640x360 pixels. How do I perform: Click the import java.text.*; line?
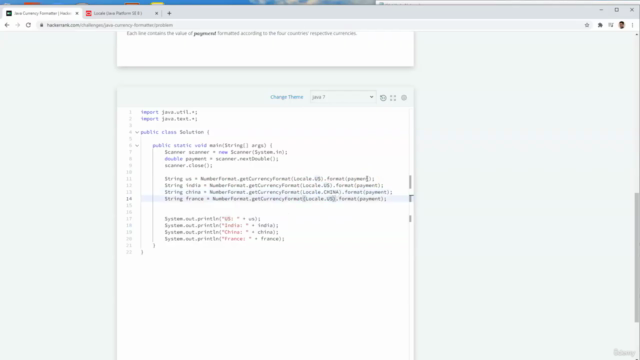point(169,119)
